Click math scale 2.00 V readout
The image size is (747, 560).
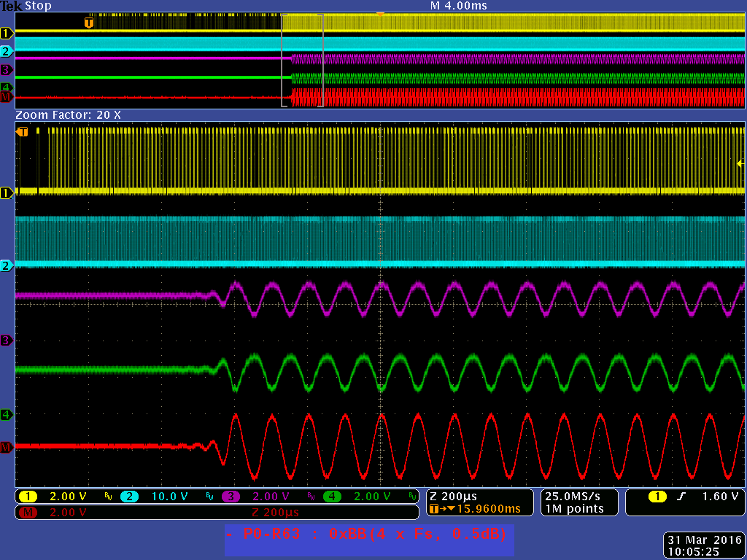(68, 513)
